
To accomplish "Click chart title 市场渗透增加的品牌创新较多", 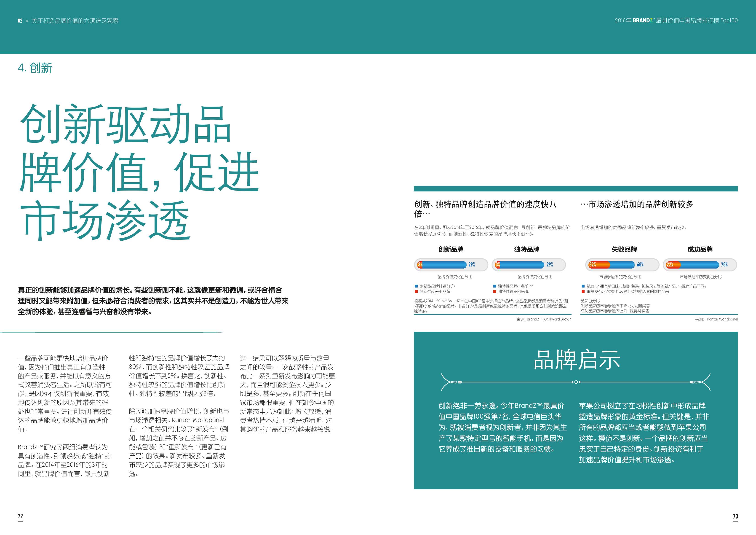I will coord(637,204).
